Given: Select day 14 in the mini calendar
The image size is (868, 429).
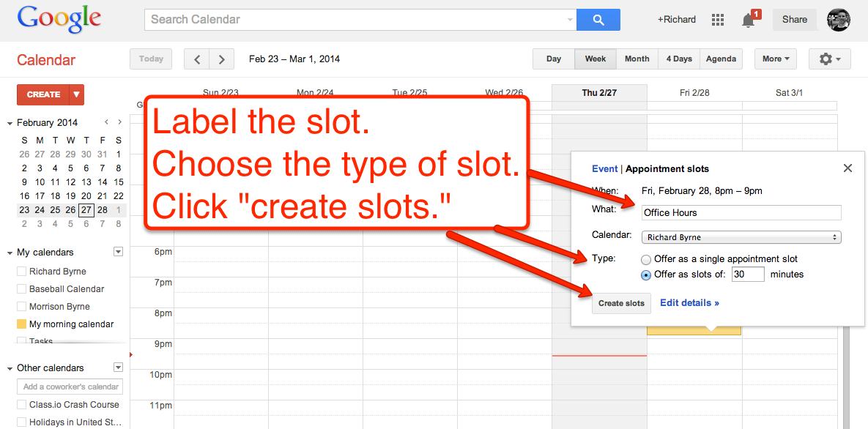Looking at the screenshot, I should (x=103, y=182).
